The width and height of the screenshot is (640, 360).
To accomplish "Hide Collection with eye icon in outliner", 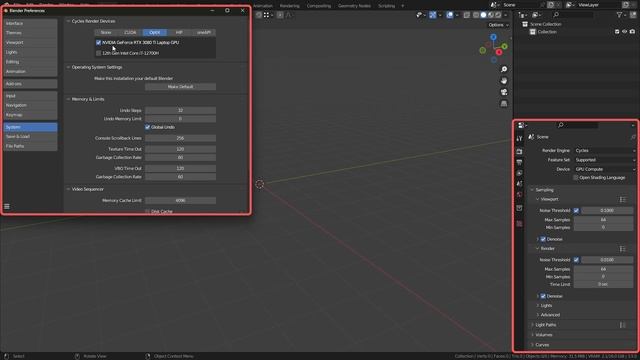I will 624,31.
